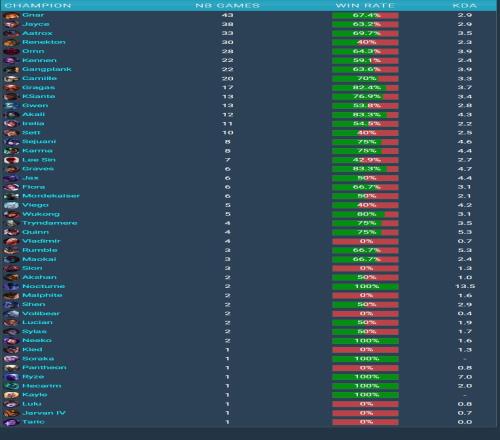Click the Aatrox champion portrait icon
The height and width of the screenshot is (440, 500).
[x=11, y=33]
